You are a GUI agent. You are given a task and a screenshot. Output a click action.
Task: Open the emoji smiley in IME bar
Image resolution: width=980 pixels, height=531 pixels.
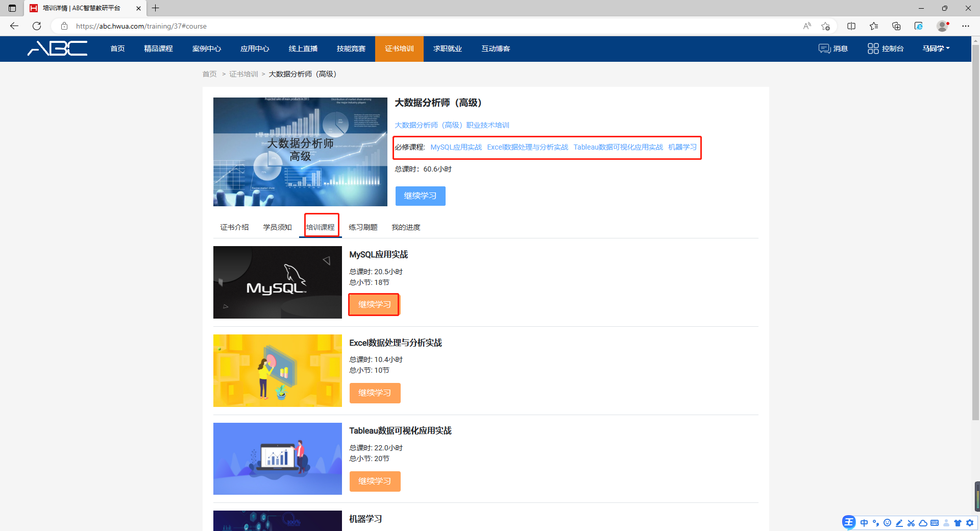(x=888, y=523)
